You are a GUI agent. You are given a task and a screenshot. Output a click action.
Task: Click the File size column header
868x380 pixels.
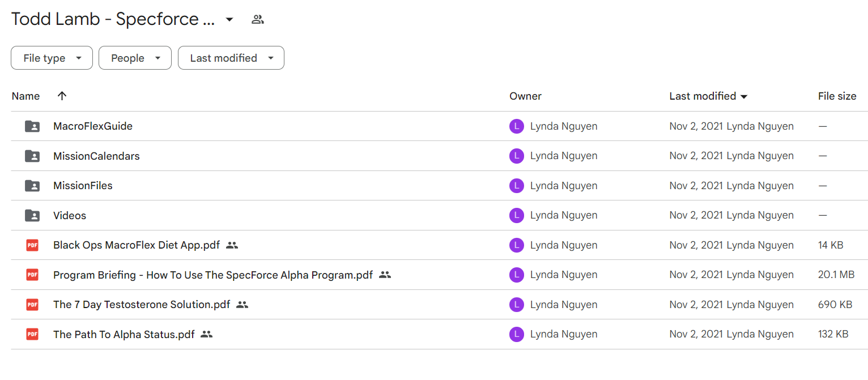[837, 96]
